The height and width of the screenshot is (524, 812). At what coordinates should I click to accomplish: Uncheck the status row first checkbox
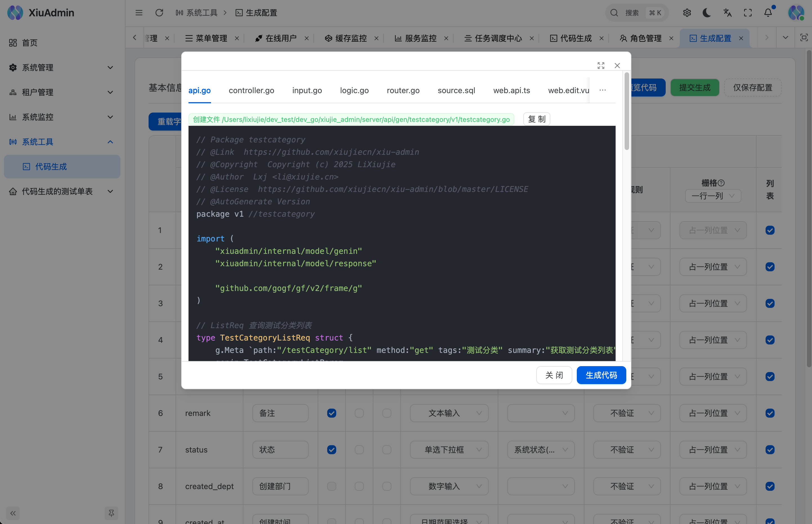tap(331, 449)
